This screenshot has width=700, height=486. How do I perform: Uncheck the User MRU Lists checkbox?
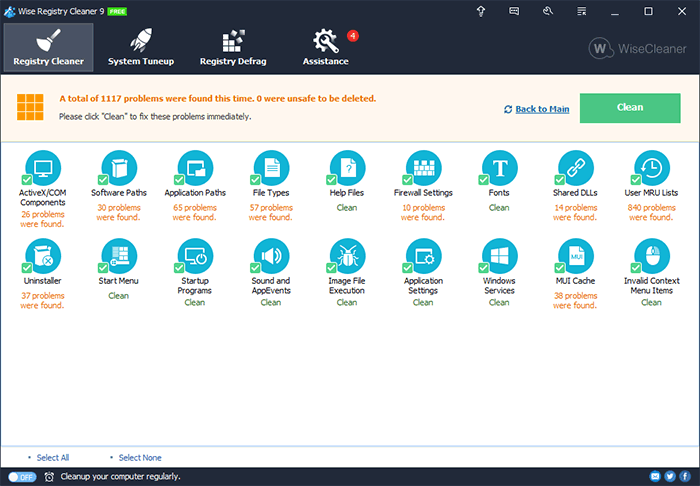[x=636, y=179]
